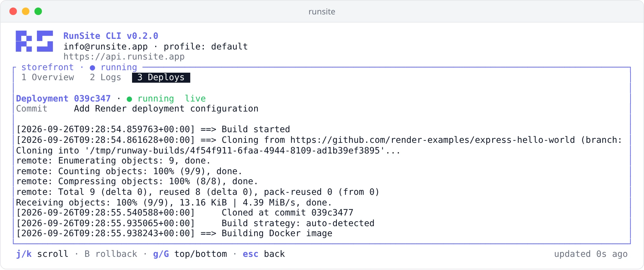The width and height of the screenshot is (644, 270).
Task: Click the info@runsite.app profile line
Action: point(156,46)
